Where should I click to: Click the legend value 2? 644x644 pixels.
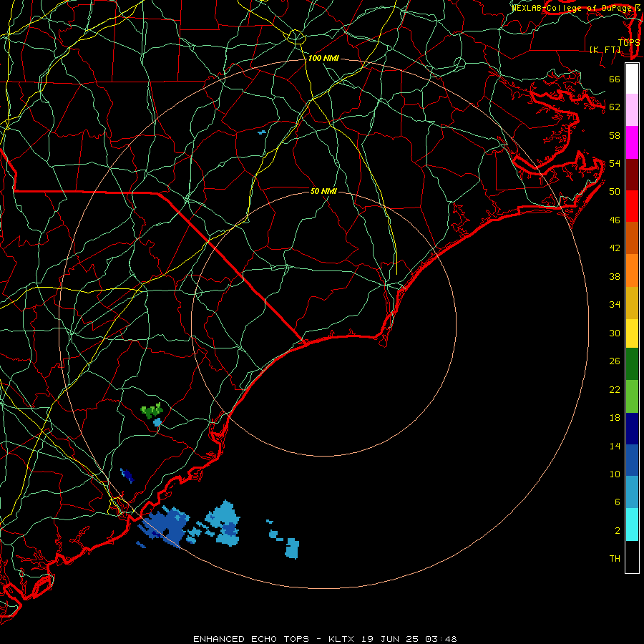(617, 531)
